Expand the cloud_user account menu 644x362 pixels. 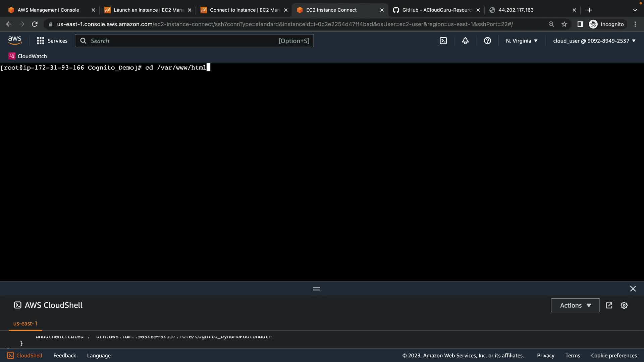tap(594, 41)
